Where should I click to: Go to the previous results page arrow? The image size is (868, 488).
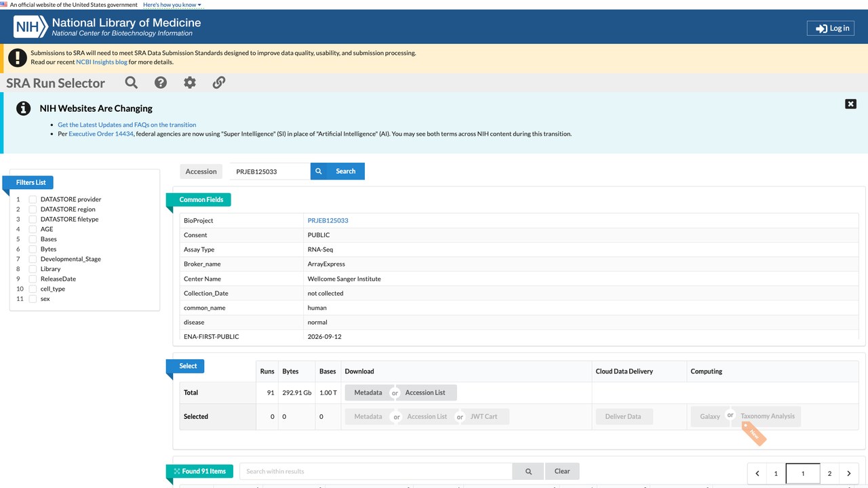pyautogui.click(x=757, y=474)
